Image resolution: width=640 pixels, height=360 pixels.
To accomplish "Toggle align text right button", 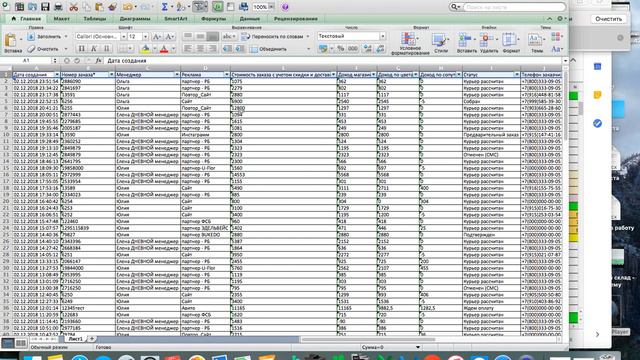I will point(213,49).
